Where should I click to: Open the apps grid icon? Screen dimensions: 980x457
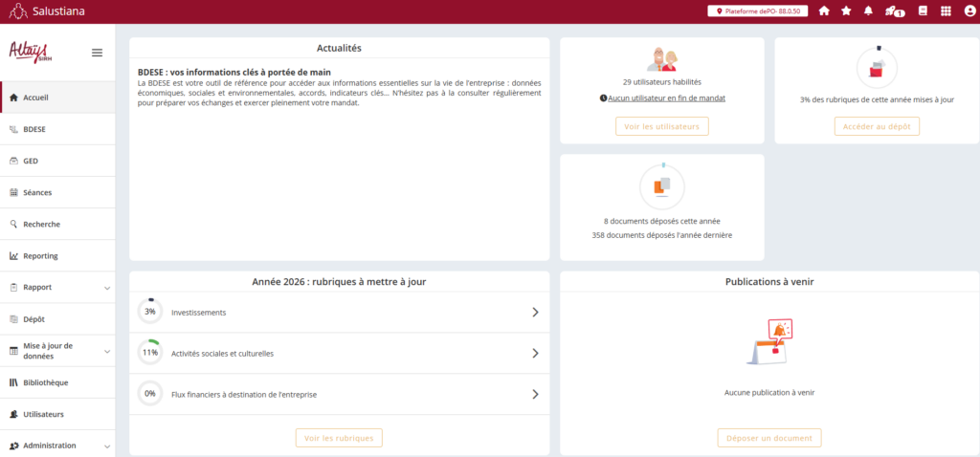click(x=946, y=11)
